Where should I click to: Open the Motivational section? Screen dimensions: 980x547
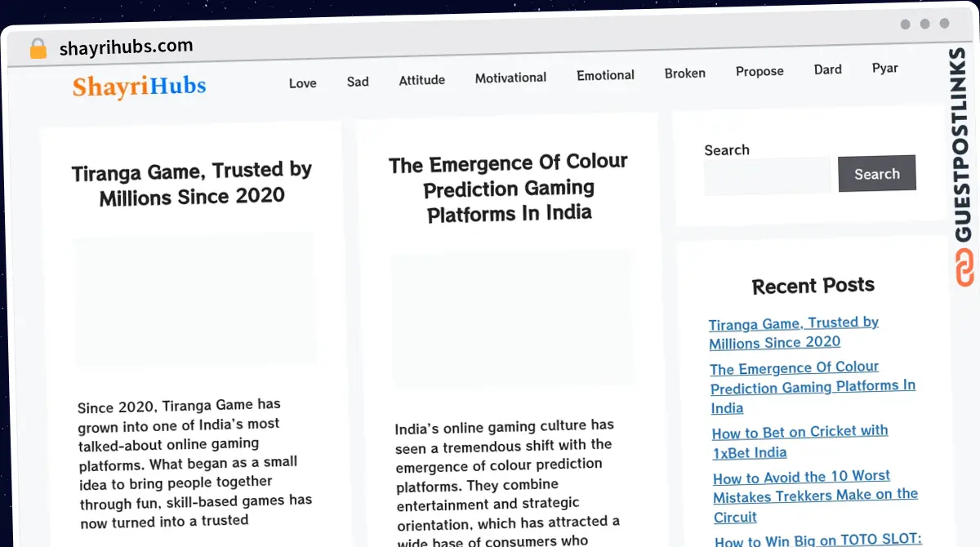pos(510,78)
